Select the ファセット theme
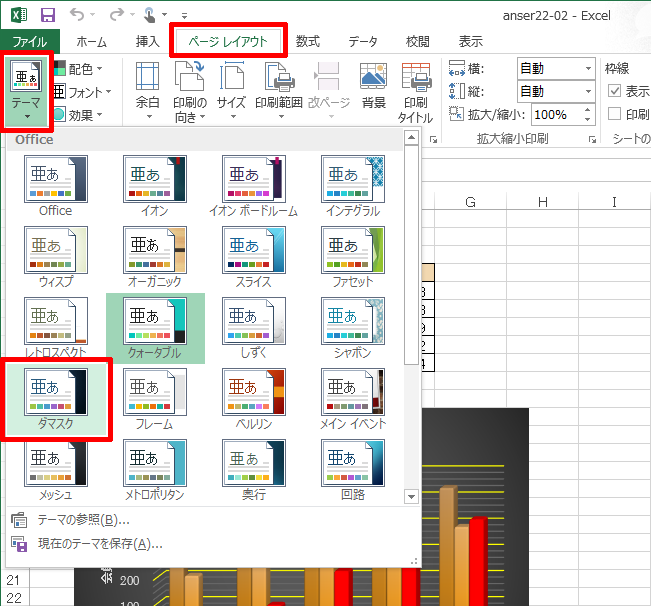 [x=352, y=257]
